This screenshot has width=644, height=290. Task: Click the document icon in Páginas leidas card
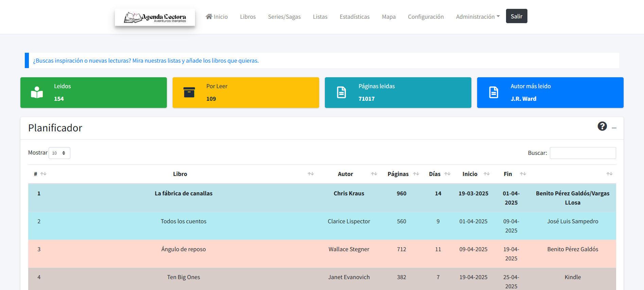[x=341, y=93]
